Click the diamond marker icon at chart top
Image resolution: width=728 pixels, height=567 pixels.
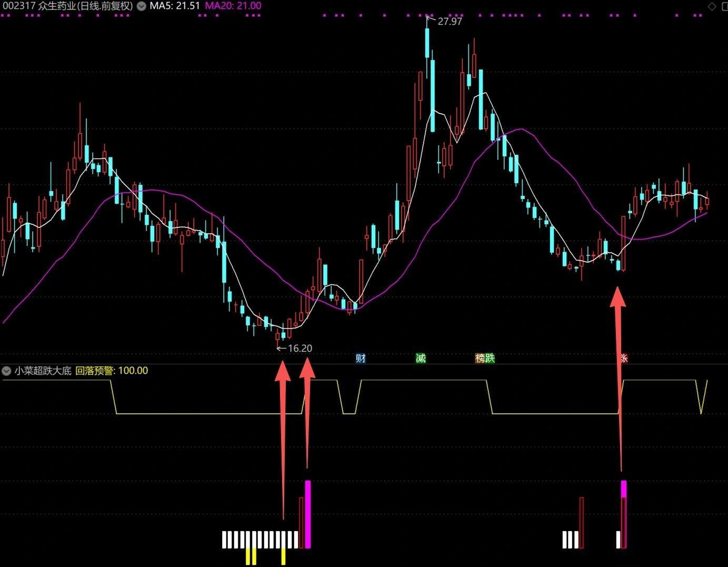click(712, 6)
